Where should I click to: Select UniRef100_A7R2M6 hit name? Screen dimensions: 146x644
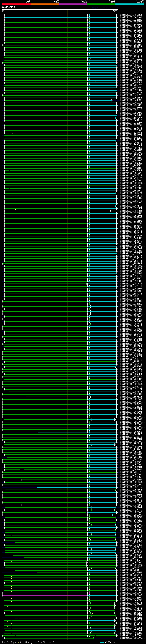coord(131,572)
